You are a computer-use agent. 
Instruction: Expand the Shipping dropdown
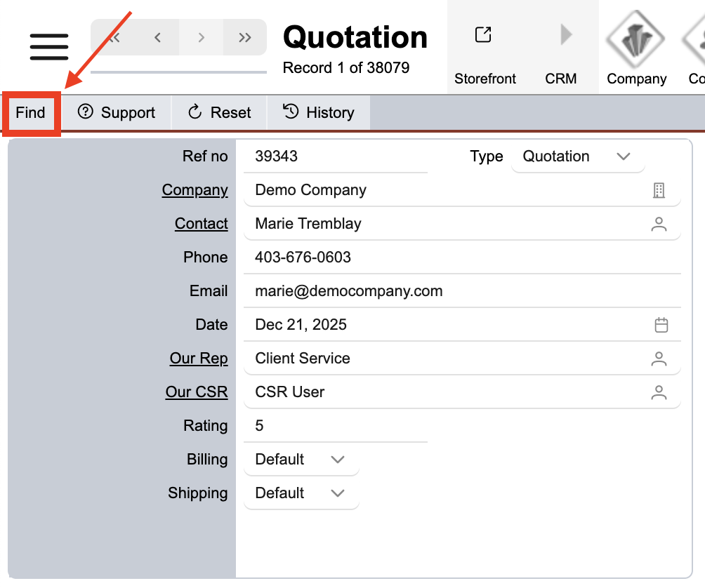337,493
